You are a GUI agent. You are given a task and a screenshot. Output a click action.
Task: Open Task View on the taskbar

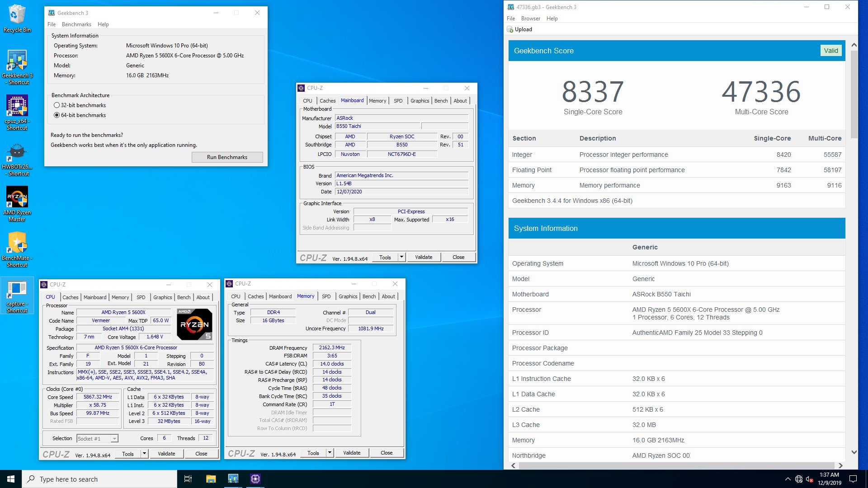click(x=188, y=479)
